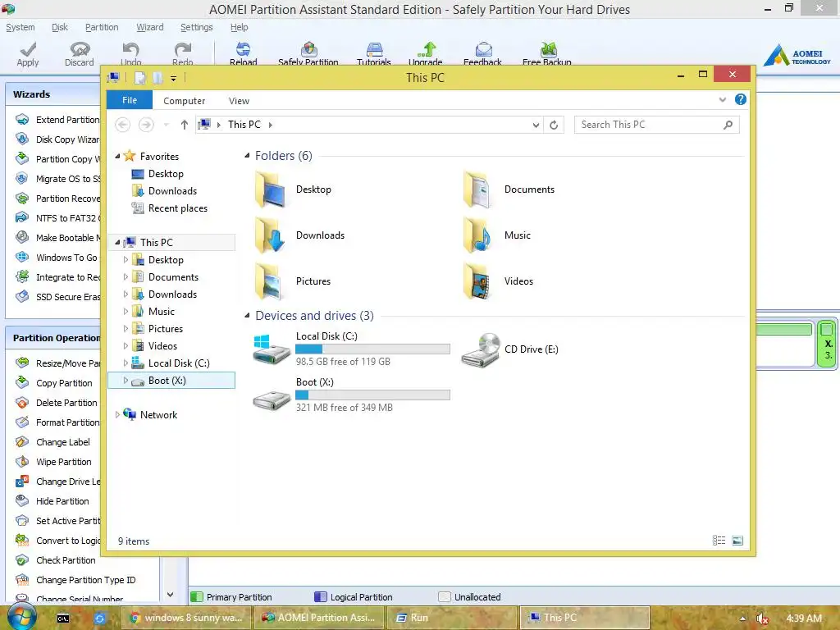Click the Boot (X:) usage bar
This screenshot has width=840, height=630.
click(373, 395)
